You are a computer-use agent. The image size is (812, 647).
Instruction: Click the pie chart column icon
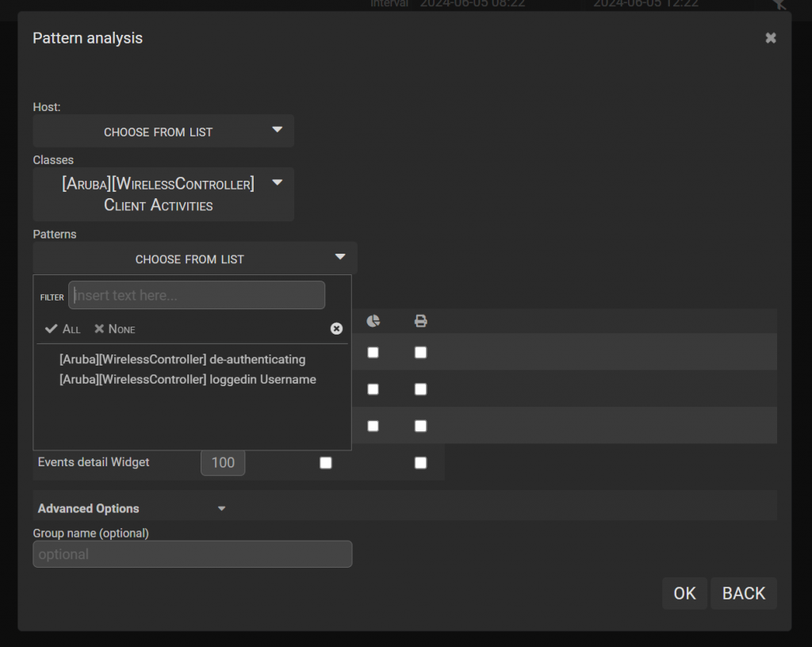[373, 321]
